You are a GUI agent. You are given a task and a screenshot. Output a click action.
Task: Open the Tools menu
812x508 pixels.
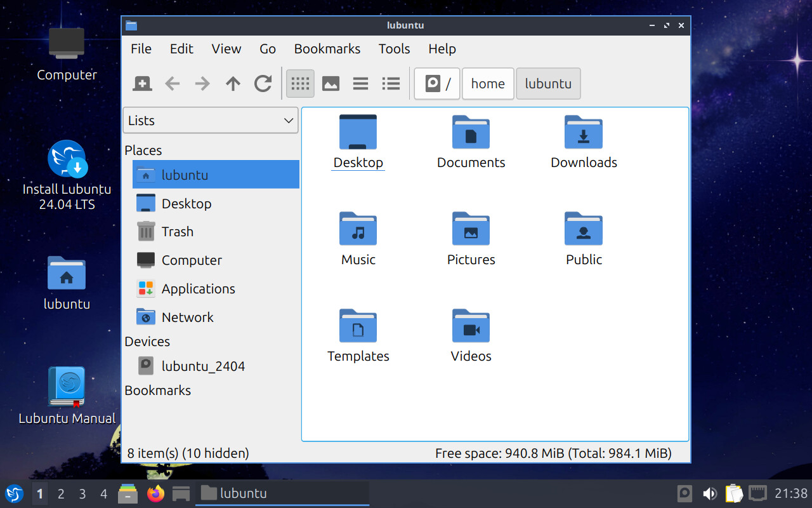click(x=395, y=49)
